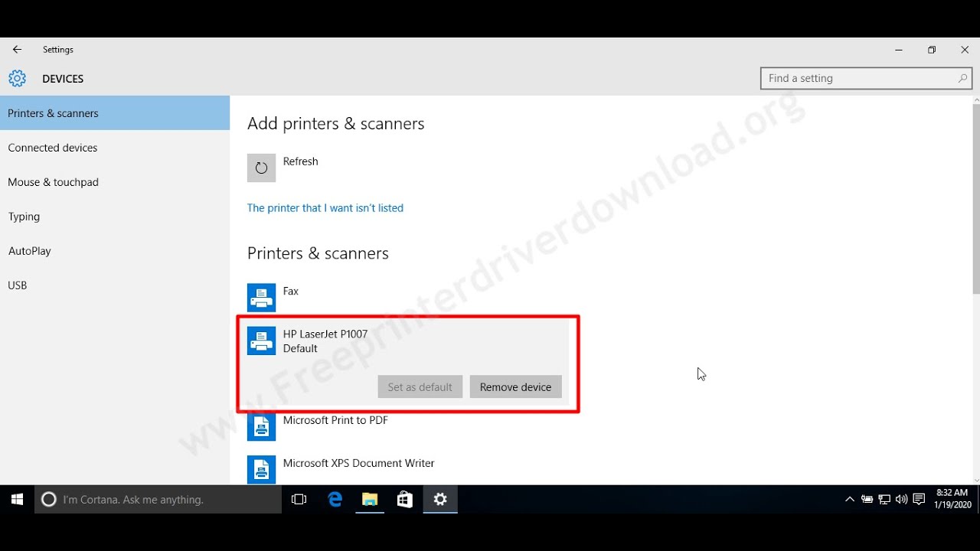
Task: Open Task View on the taskbar
Action: 299,500
